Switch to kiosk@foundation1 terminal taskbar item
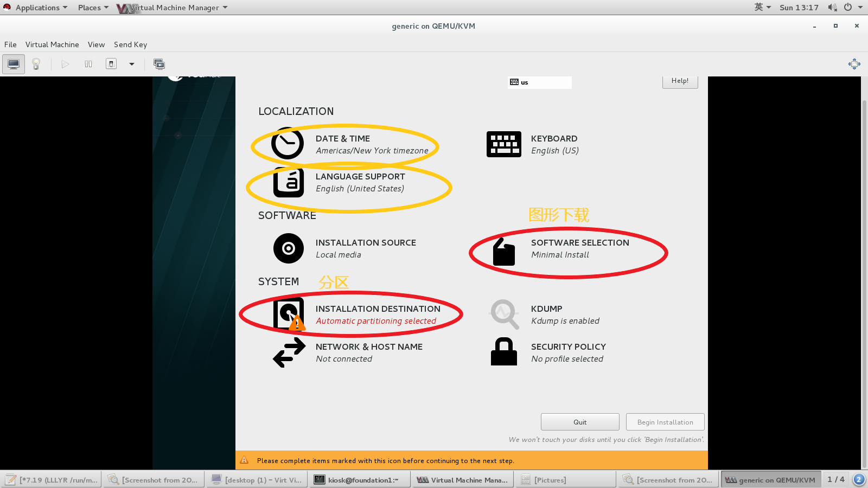The width and height of the screenshot is (868, 488). click(359, 479)
